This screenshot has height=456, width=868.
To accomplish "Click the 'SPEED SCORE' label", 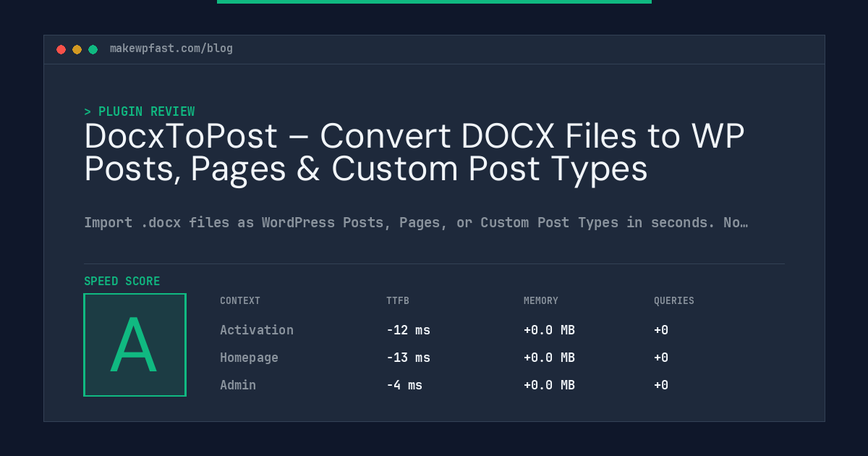I will (x=122, y=281).
